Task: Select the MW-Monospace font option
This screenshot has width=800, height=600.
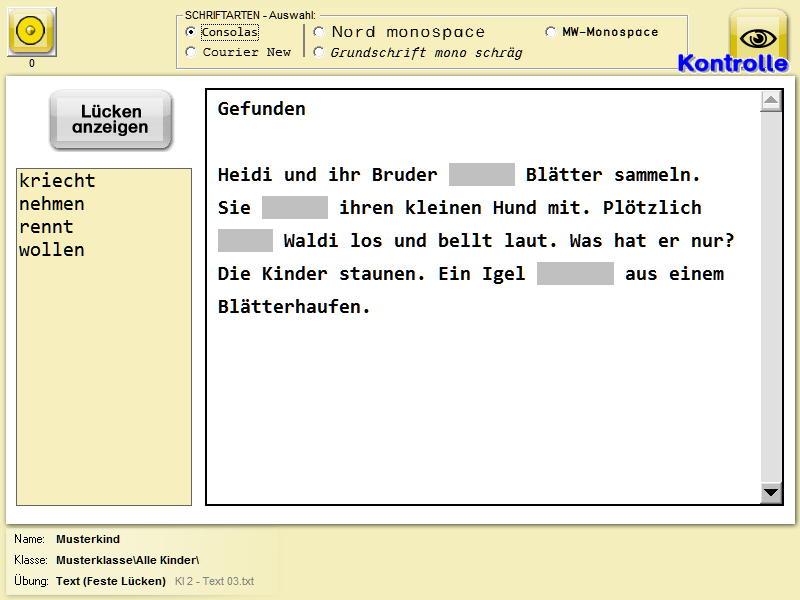Action: (551, 32)
